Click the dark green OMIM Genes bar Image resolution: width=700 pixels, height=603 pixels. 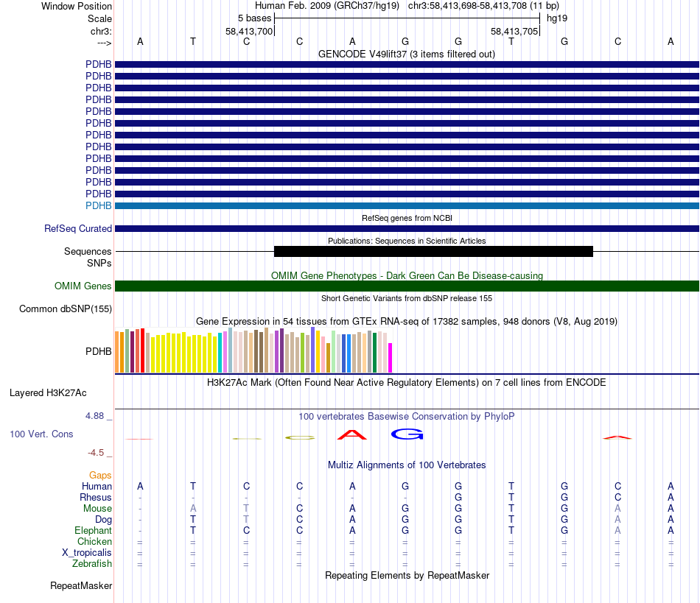coord(407,286)
